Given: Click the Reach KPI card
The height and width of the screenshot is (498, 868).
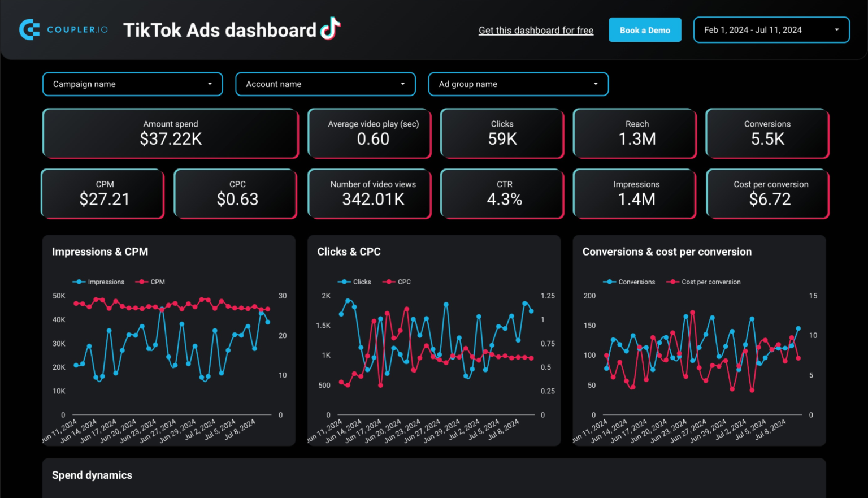Looking at the screenshot, I should click(635, 133).
